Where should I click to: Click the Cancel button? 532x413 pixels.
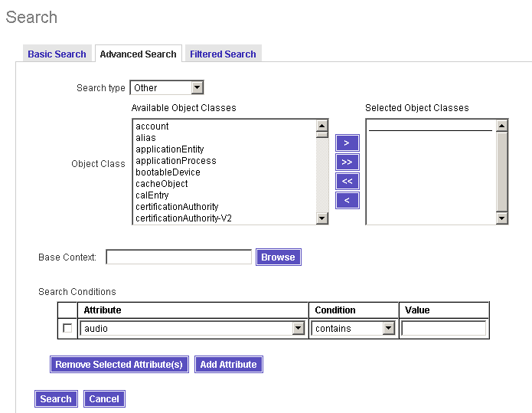(x=104, y=398)
